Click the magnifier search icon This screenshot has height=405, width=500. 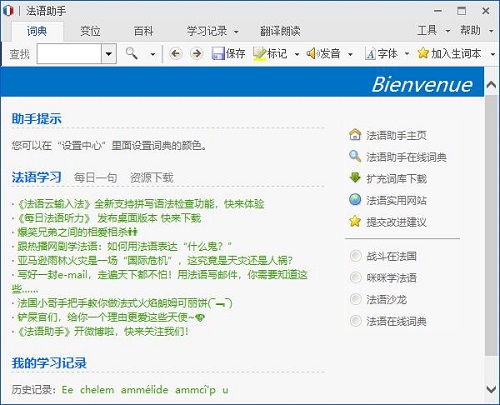coord(131,53)
